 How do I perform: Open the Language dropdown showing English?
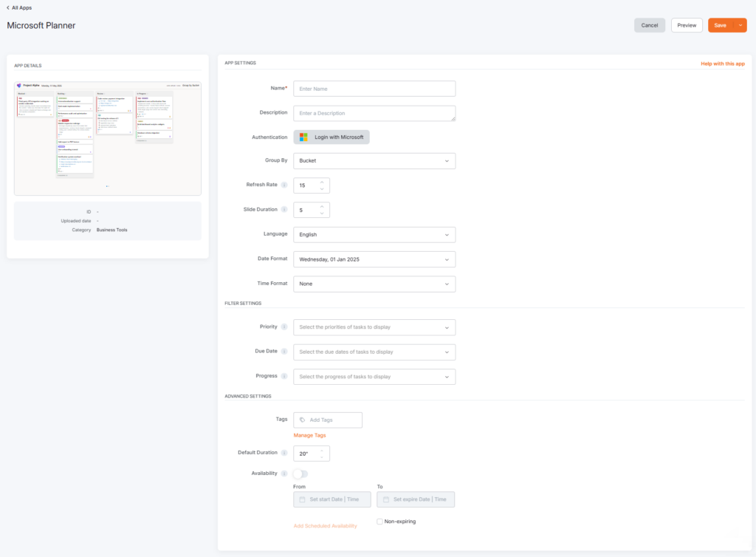[x=374, y=235]
